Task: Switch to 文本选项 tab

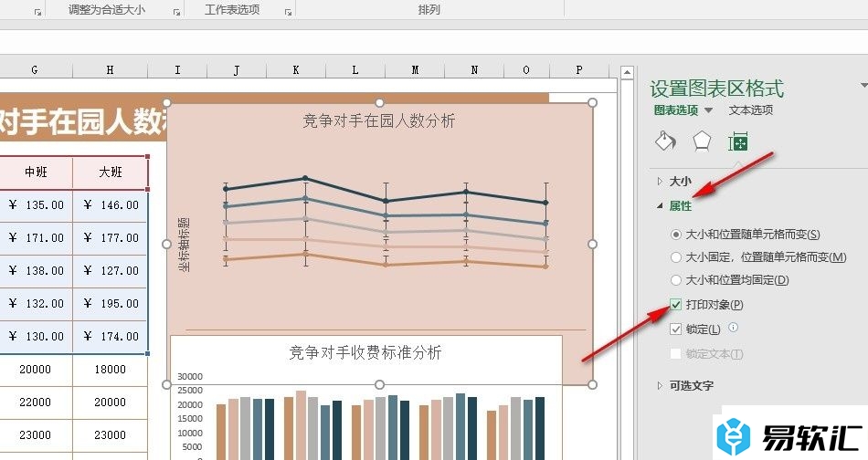Action: click(751, 110)
